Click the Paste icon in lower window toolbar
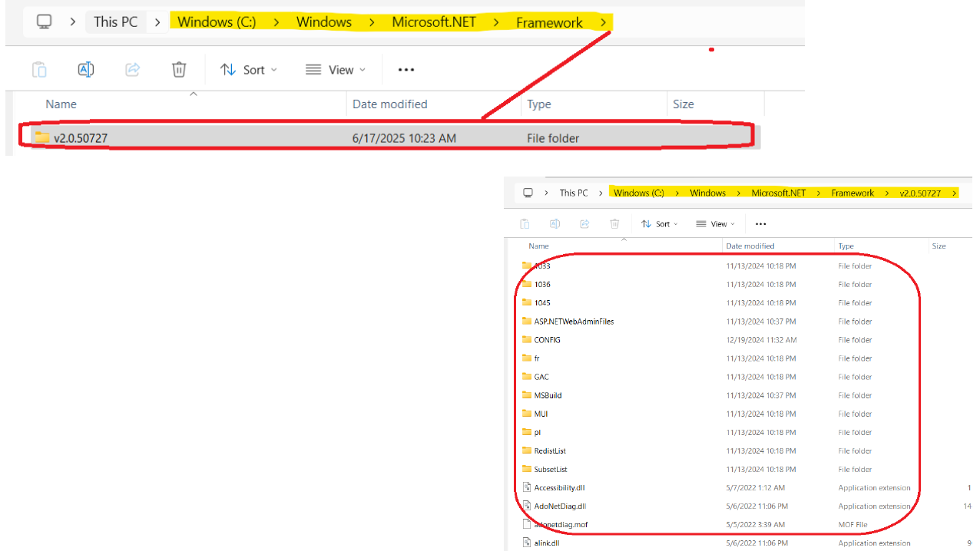Screen dimensions: 980x551 [x=525, y=224]
